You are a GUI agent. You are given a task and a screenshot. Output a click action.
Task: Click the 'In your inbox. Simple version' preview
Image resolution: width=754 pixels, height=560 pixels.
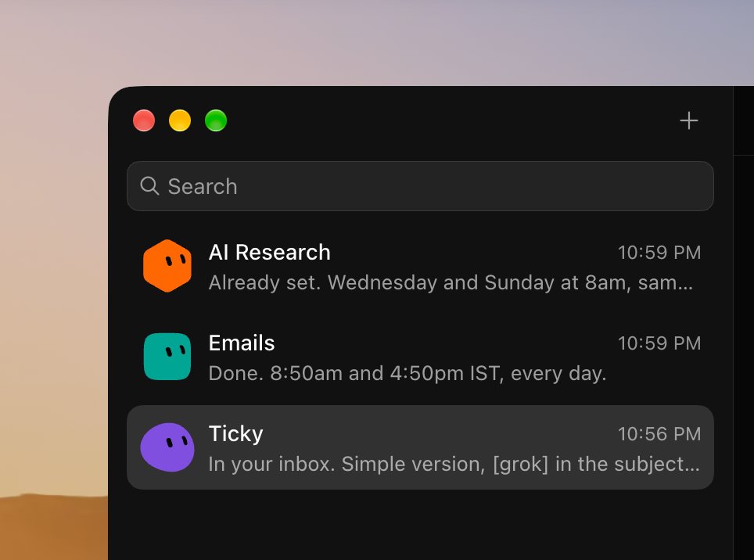point(454,465)
